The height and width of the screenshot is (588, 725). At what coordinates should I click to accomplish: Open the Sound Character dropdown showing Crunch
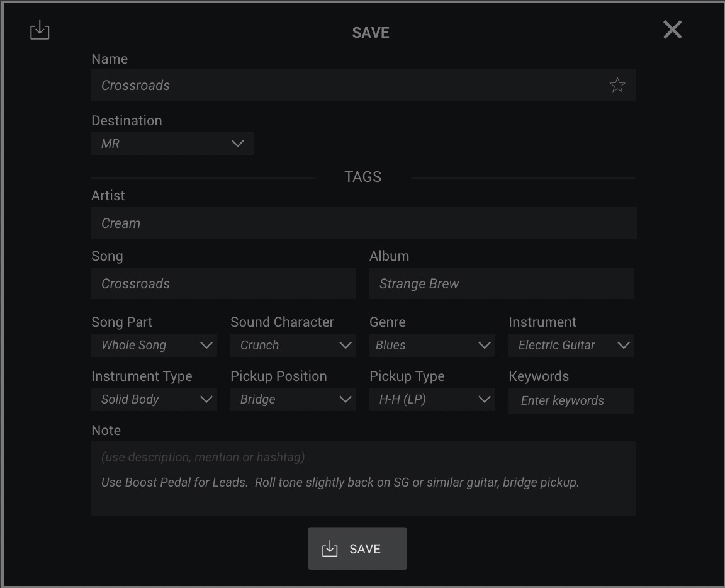[x=293, y=345]
